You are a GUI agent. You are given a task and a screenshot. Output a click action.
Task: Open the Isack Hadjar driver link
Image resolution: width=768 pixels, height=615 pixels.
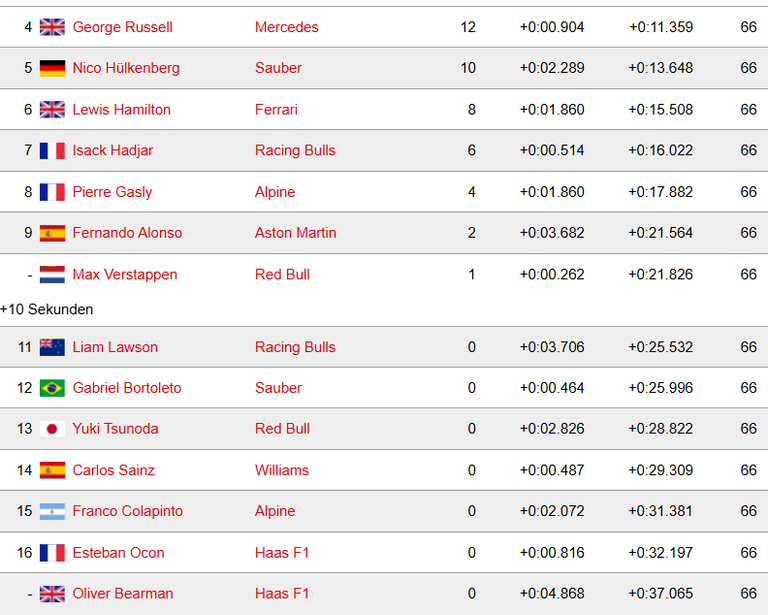click(113, 150)
